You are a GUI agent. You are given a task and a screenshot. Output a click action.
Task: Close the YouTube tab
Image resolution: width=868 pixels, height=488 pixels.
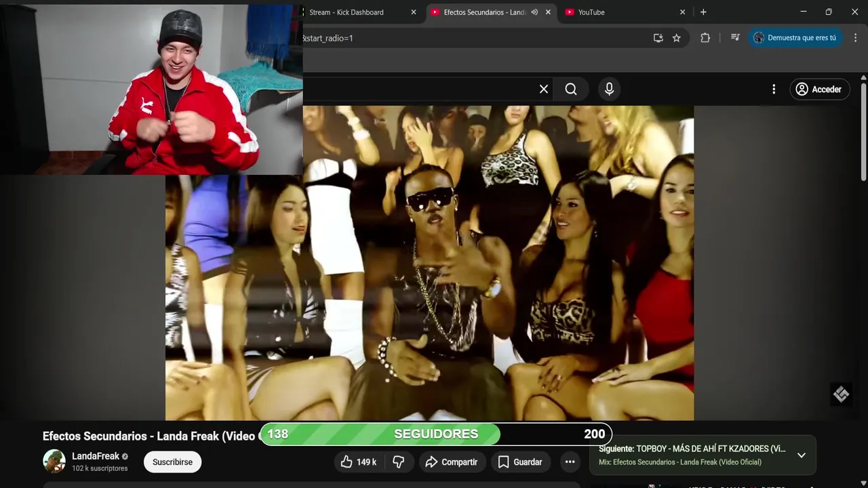(x=683, y=12)
